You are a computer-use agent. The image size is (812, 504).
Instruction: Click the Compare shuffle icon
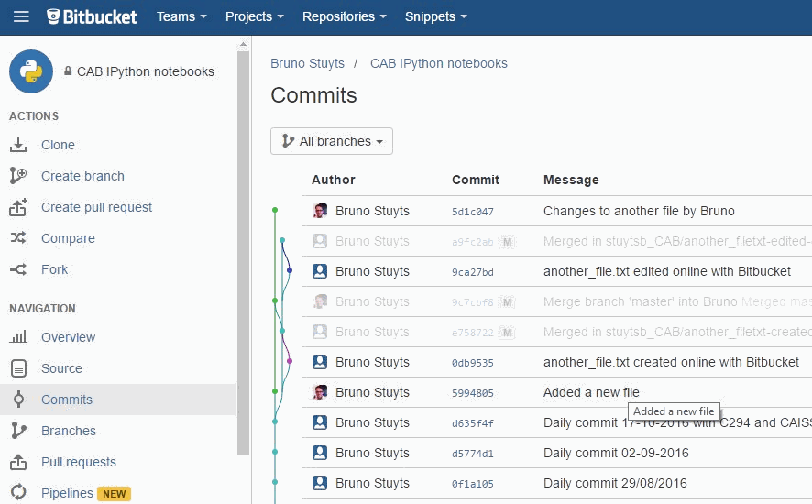[18, 238]
